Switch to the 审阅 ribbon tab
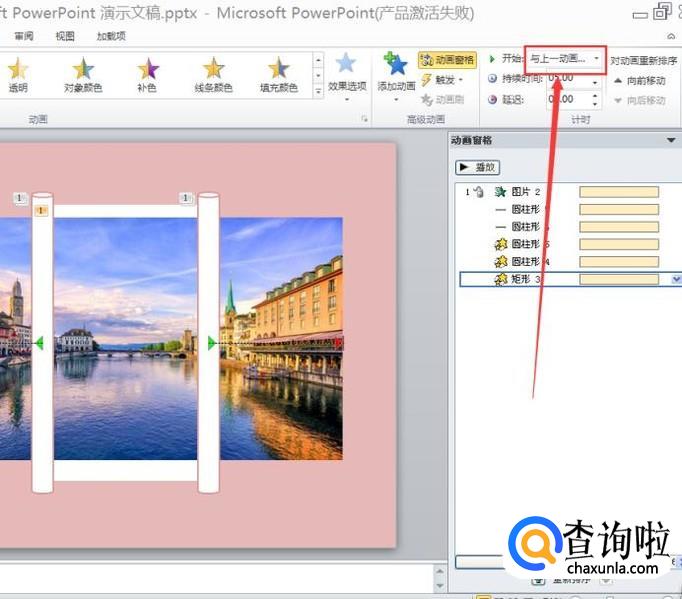This screenshot has height=599, width=682. [23, 36]
